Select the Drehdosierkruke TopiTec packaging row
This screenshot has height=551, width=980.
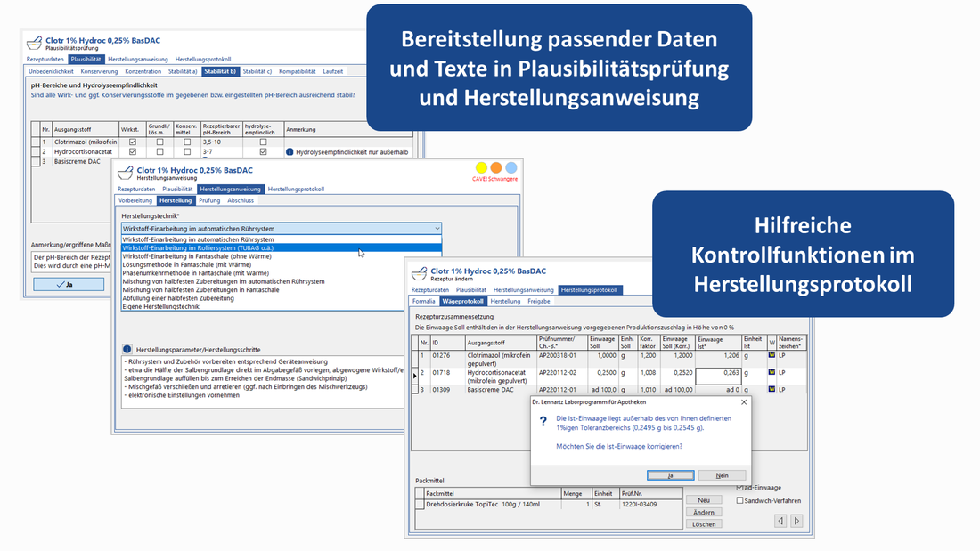pyautogui.click(x=549, y=504)
